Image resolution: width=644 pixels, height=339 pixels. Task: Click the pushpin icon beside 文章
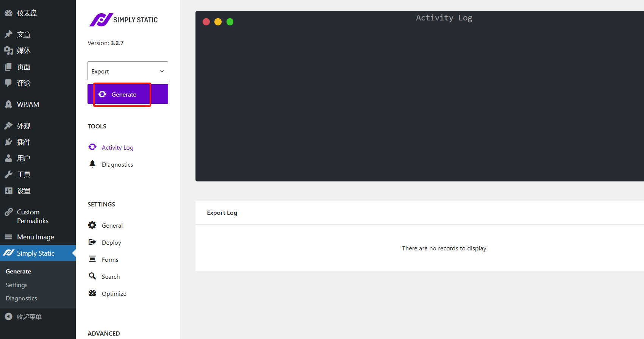click(x=8, y=34)
